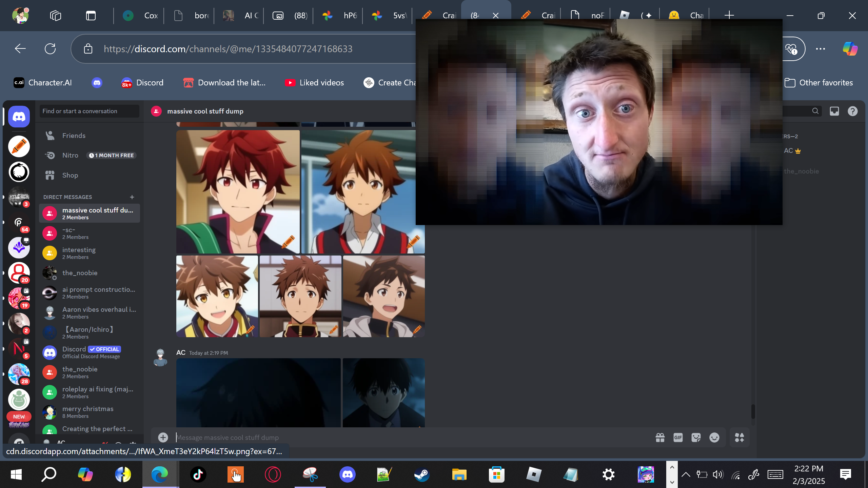Open Edge profile avatar
This screenshot has width=868, height=488.
(20, 16)
